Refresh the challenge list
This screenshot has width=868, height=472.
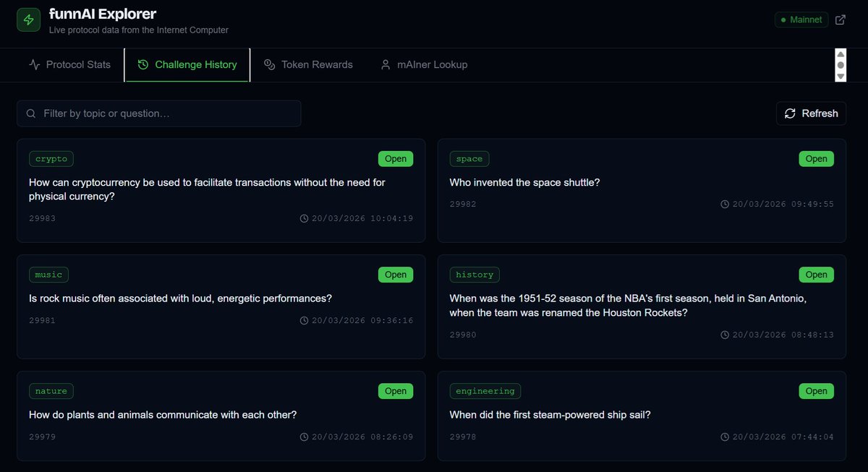811,113
